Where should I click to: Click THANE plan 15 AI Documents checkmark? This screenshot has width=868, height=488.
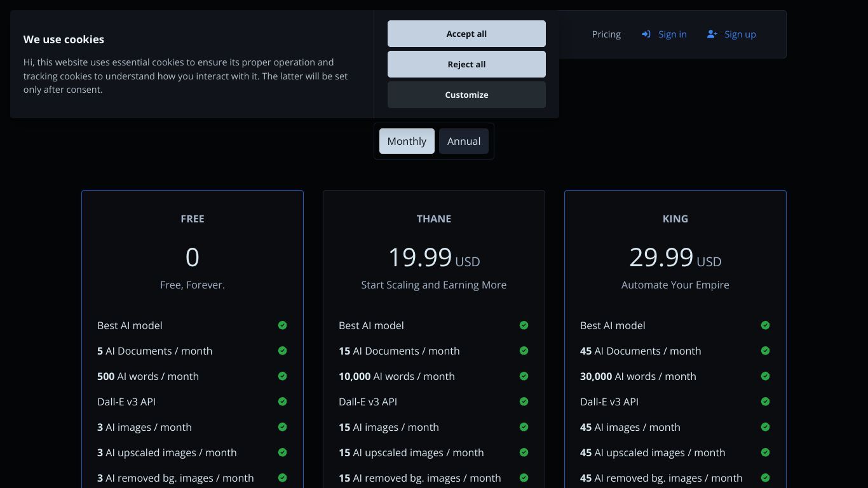[x=524, y=351]
